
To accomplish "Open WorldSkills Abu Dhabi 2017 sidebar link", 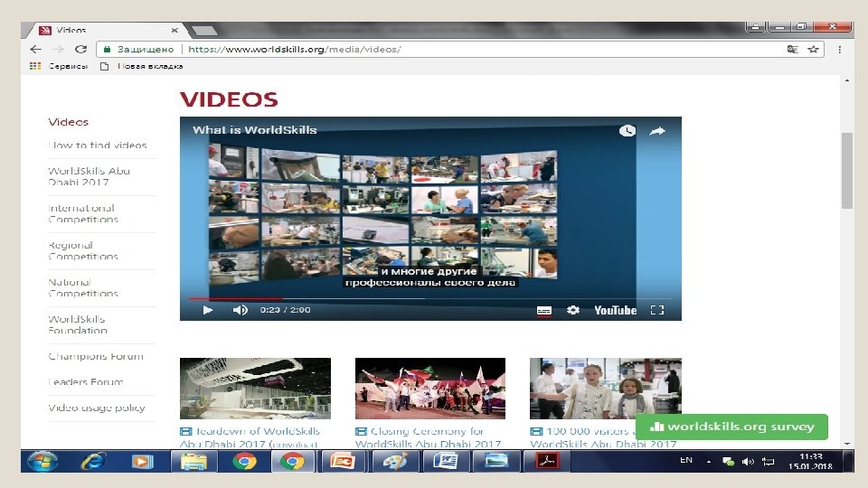I will tap(90, 176).
